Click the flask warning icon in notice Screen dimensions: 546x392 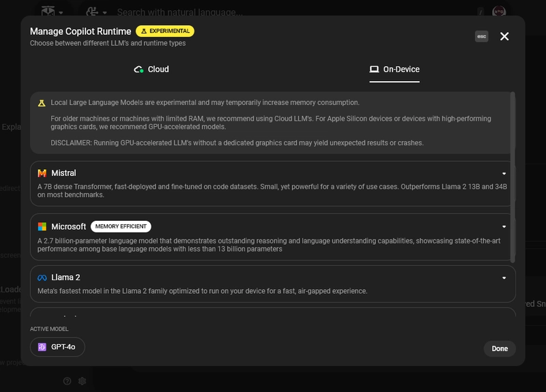click(42, 103)
